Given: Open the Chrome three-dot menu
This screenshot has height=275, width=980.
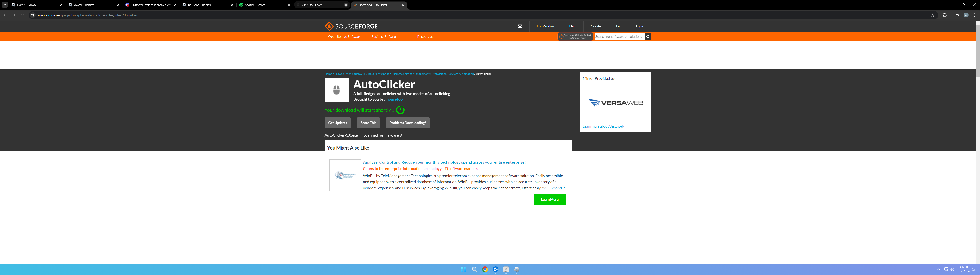Looking at the screenshot, I should [974, 15].
